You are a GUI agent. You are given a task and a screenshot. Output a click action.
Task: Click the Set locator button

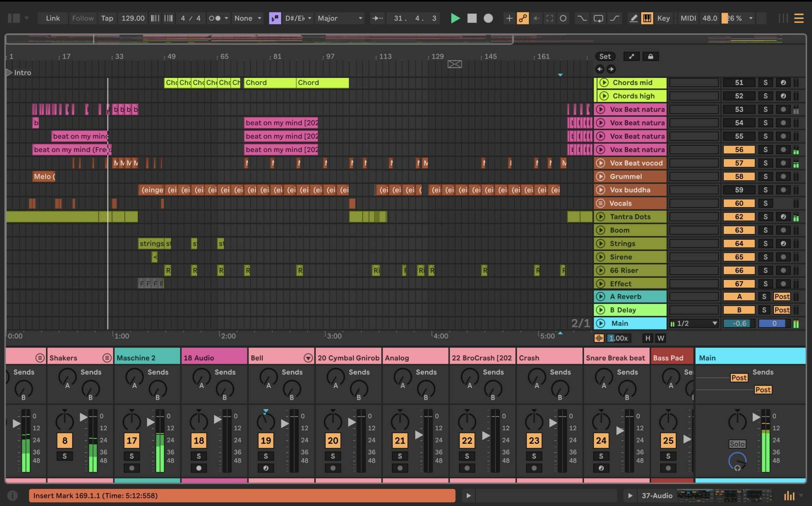[605, 56]
